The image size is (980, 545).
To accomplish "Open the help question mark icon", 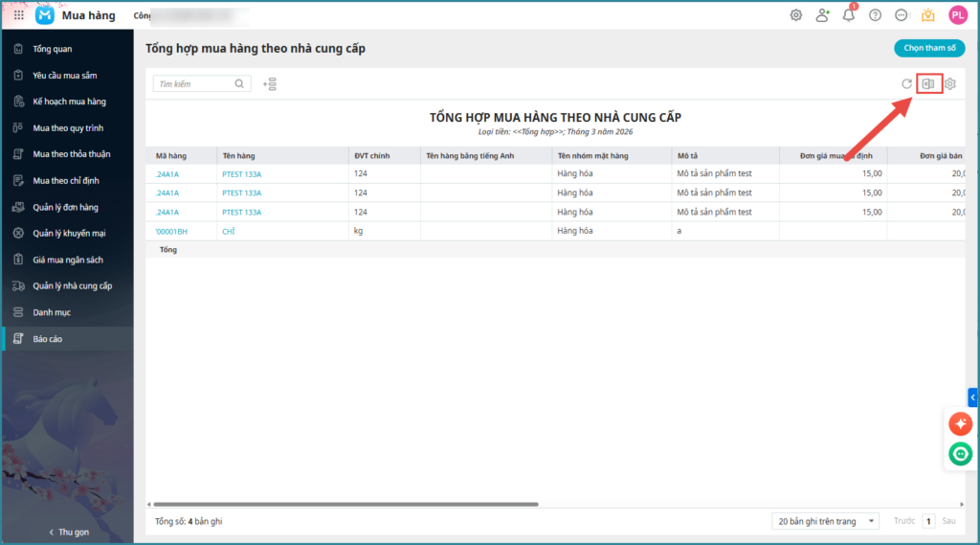I will point(875,15).
